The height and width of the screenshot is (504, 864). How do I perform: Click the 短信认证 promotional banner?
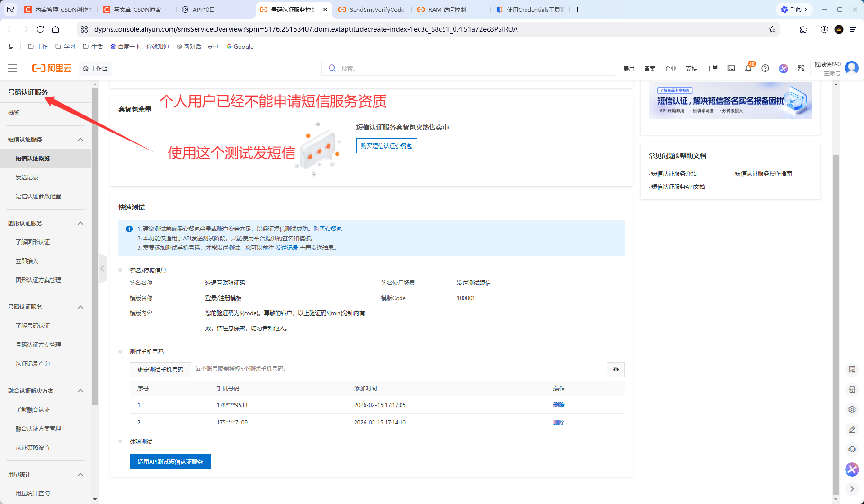click(x=730, y=101)
